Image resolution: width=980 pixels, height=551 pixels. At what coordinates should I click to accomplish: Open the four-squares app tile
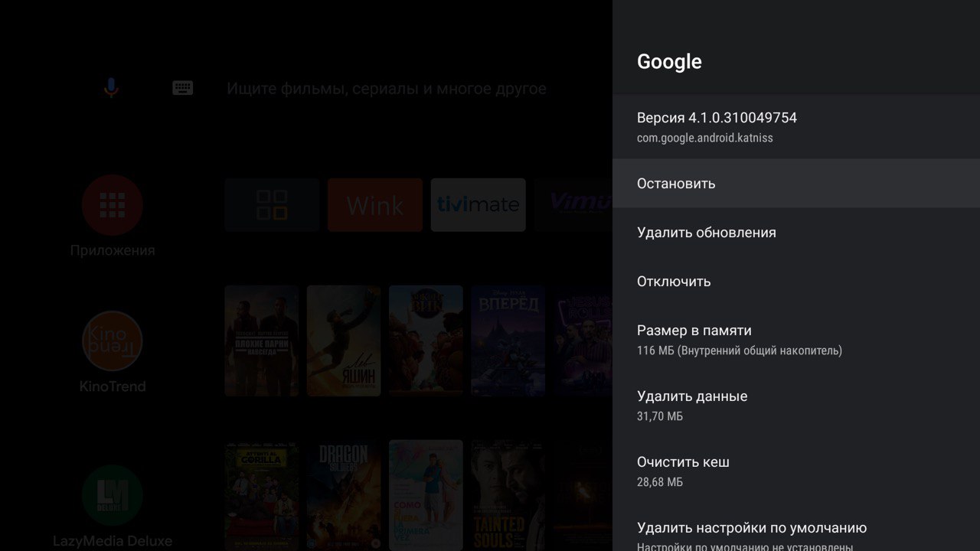[x=272, y=205]
